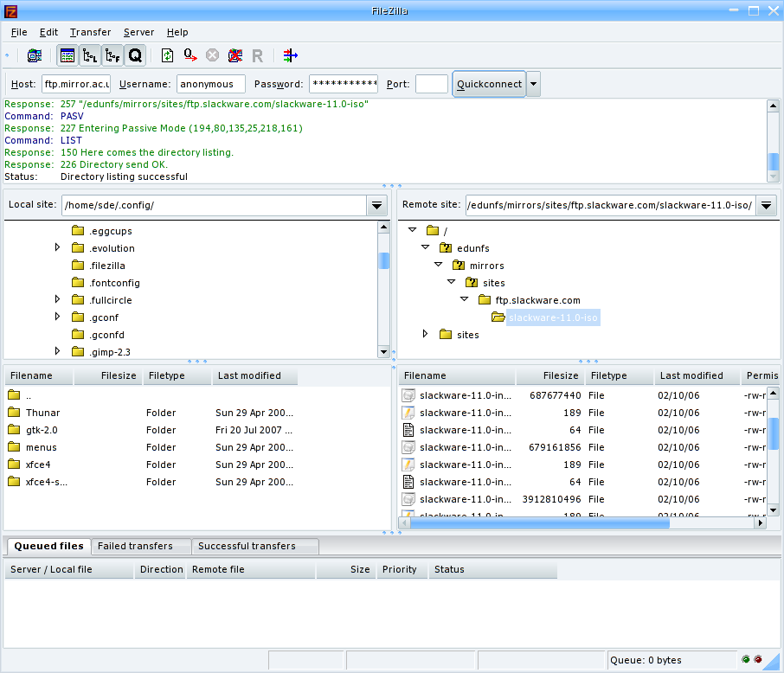Image resolution: width=784 pixels, height=673 pixels.
Task: Open the Local site path dropdown
Action: (377, 206)
